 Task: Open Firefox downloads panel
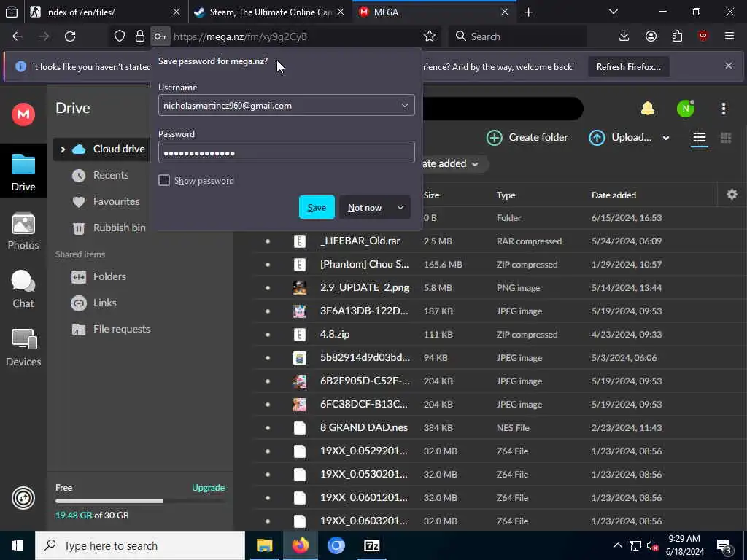[x=624, y=36]
